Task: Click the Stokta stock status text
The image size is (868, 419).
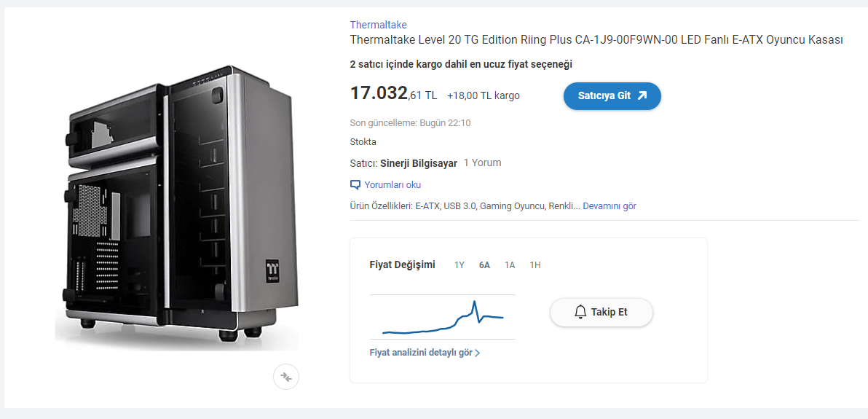Action: 363,142
